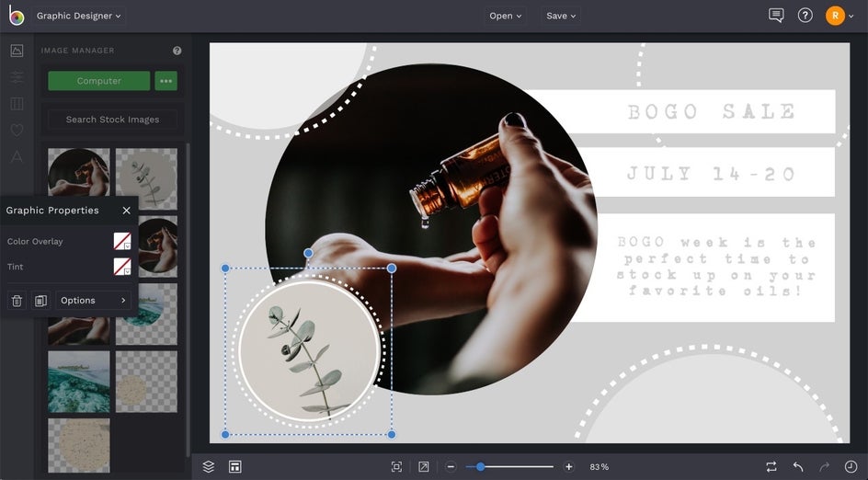
Task: Open the Customize sliders sidebar icon
Action: tap(17, 77)
